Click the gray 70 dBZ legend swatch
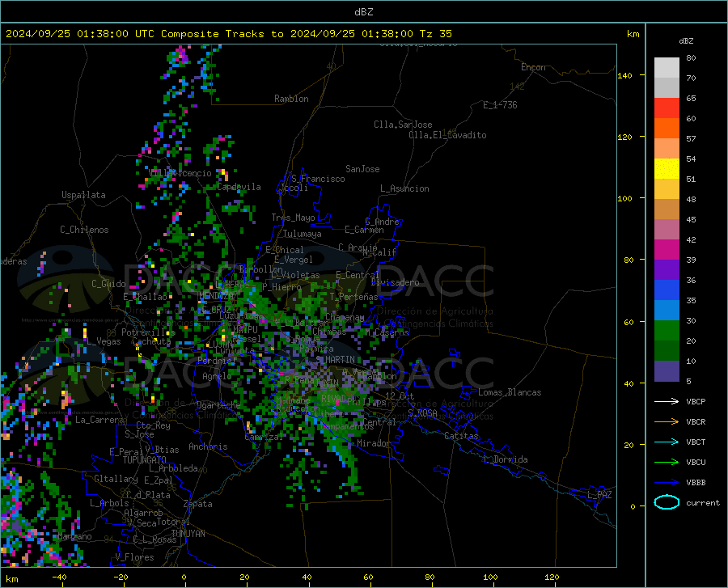The image size is (728, 588). (x=667, y=87)
